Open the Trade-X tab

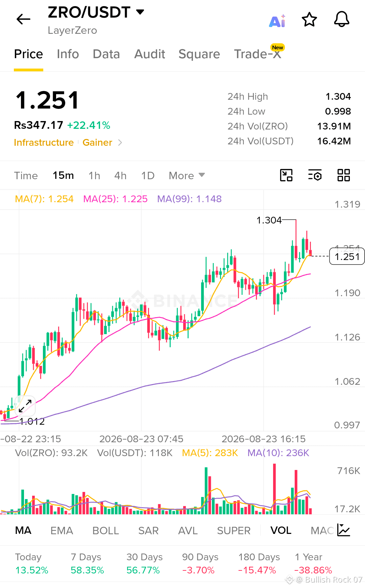click(258, 54)
